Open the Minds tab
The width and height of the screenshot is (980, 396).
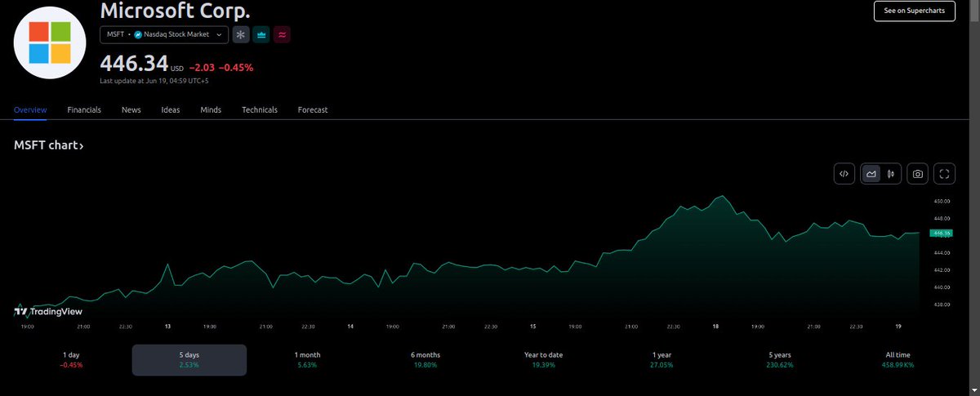click(x=211, y=109)
